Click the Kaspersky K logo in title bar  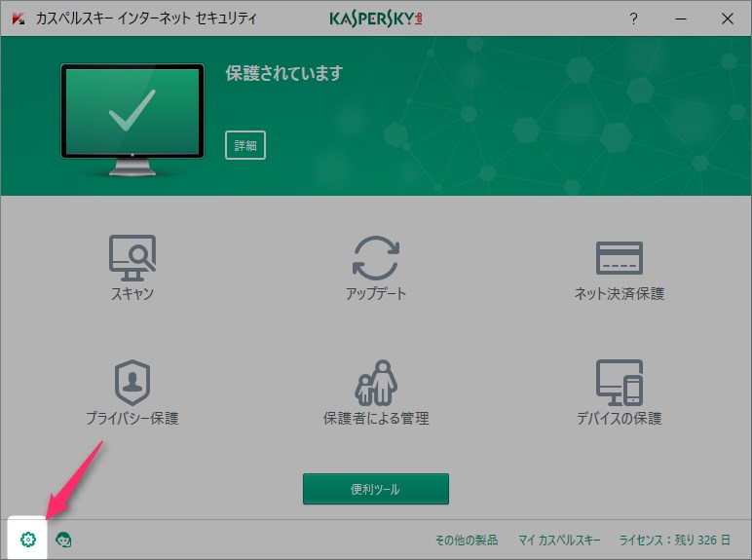(x=19, y=19)
